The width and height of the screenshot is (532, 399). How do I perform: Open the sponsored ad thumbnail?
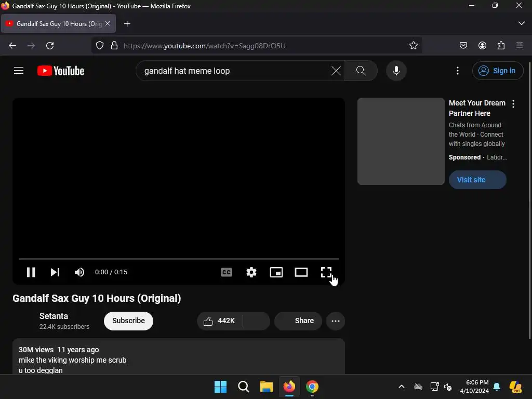point(401,141)
